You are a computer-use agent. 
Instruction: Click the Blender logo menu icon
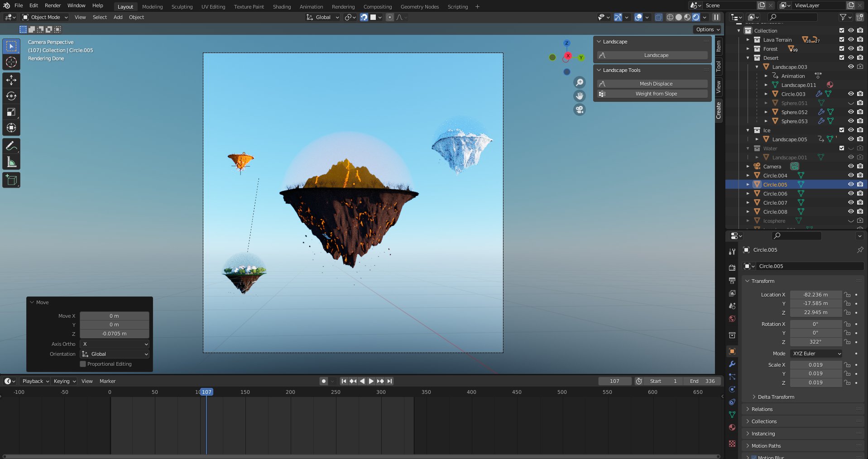click(6, 5)
